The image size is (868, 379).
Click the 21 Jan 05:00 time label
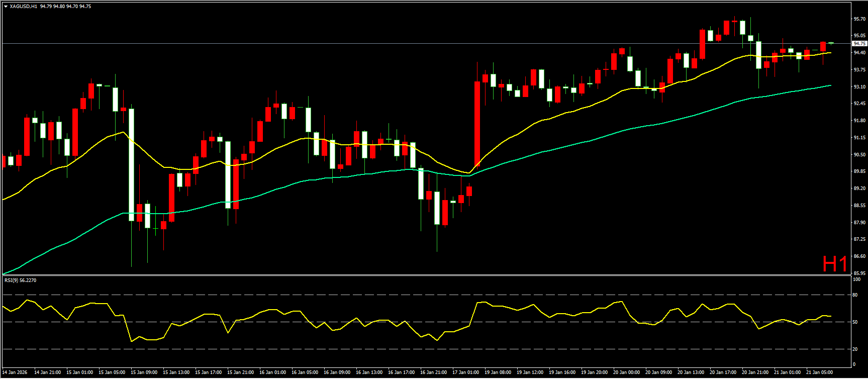[819, 372]
